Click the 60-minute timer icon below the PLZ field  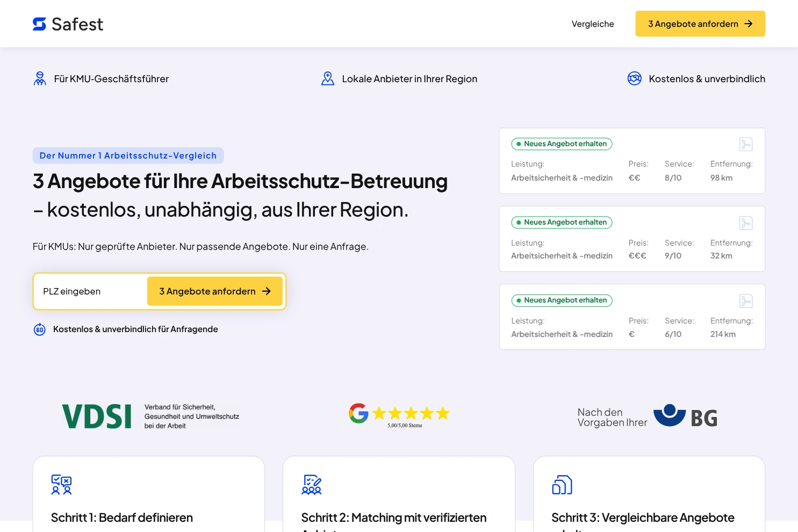tap(40, 329)
